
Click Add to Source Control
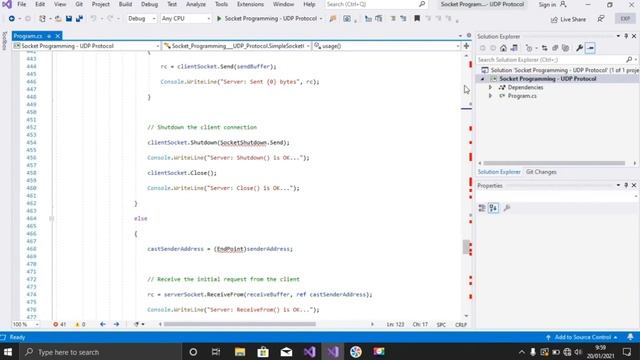(x=582, y=337)
